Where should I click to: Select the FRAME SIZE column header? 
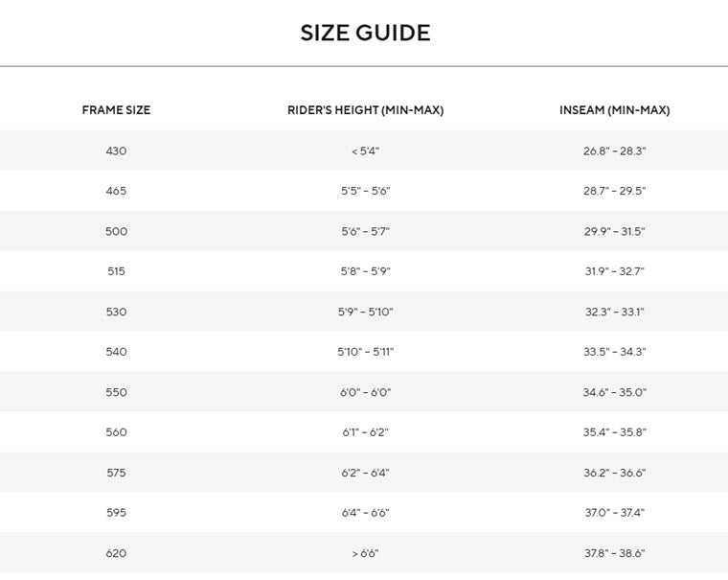coord(116,110)
